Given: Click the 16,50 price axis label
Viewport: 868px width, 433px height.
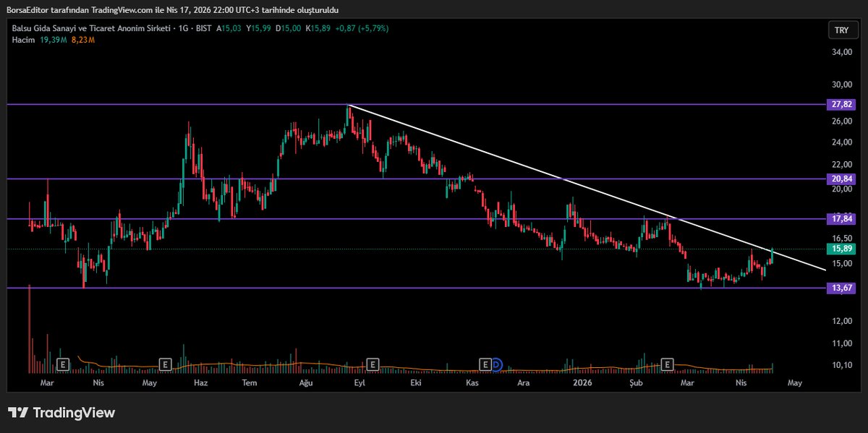Looking at the screenshot, I should click(842, 238).
